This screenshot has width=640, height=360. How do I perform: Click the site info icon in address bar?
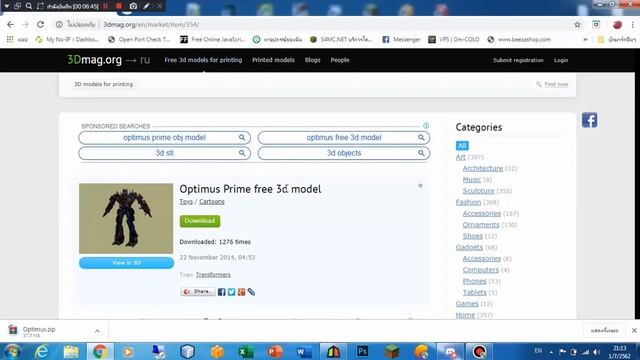pos(59,24)
